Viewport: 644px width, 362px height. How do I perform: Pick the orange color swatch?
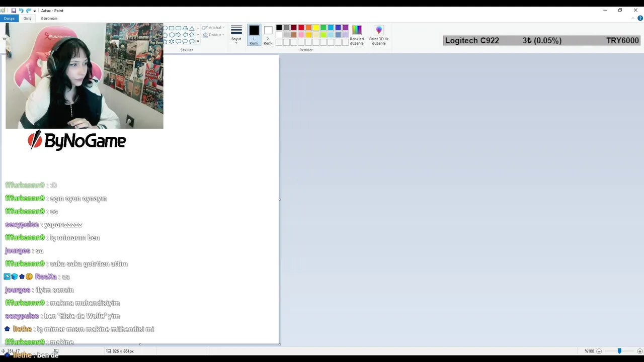pyautogui.click(x=308, y=28)
